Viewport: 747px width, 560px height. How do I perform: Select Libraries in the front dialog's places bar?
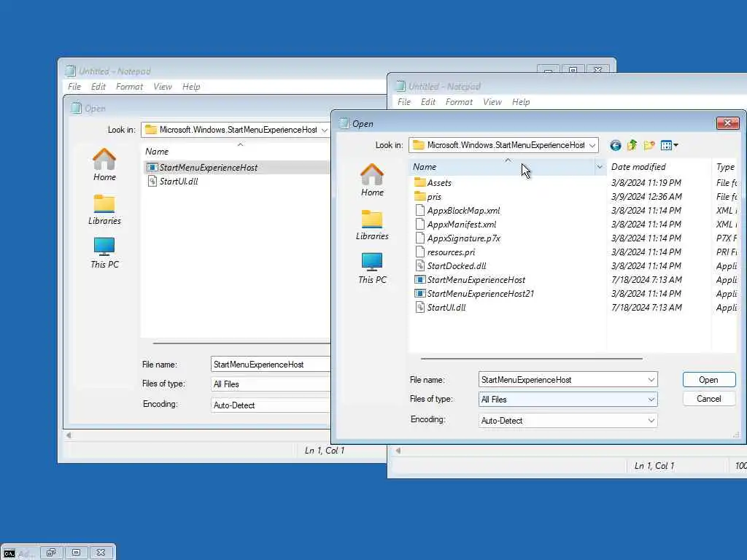point(372,225)
